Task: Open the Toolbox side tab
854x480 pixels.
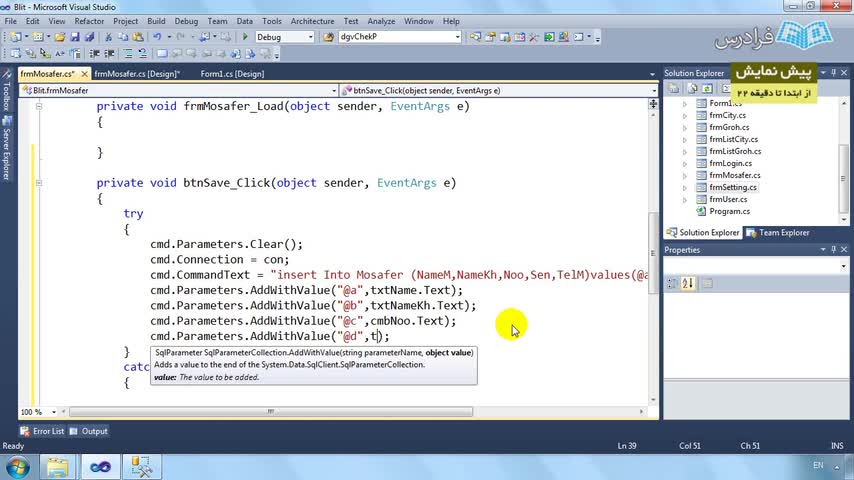Action: coord(6,91)
